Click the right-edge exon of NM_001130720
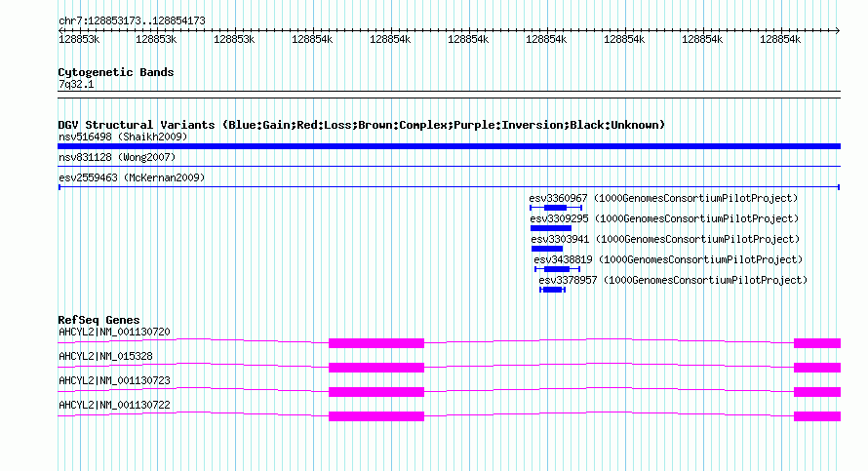 (817, 343)
